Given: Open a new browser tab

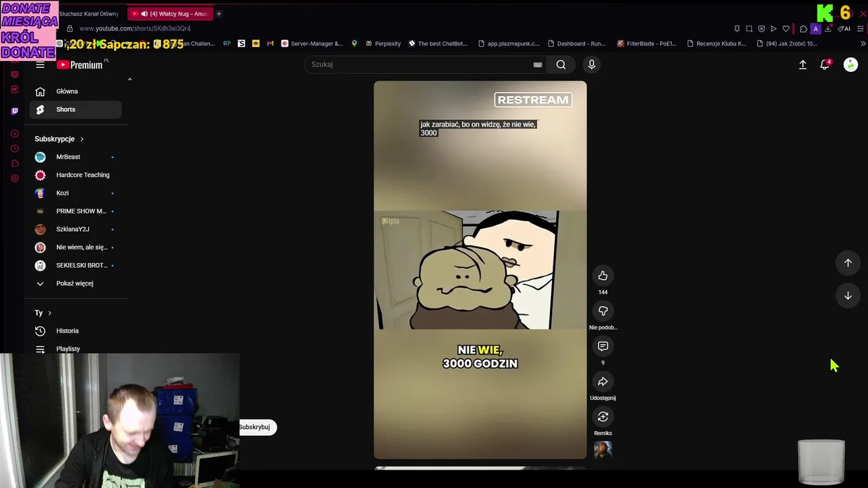Looking at the screenshot, I should [x=218, y=14].
